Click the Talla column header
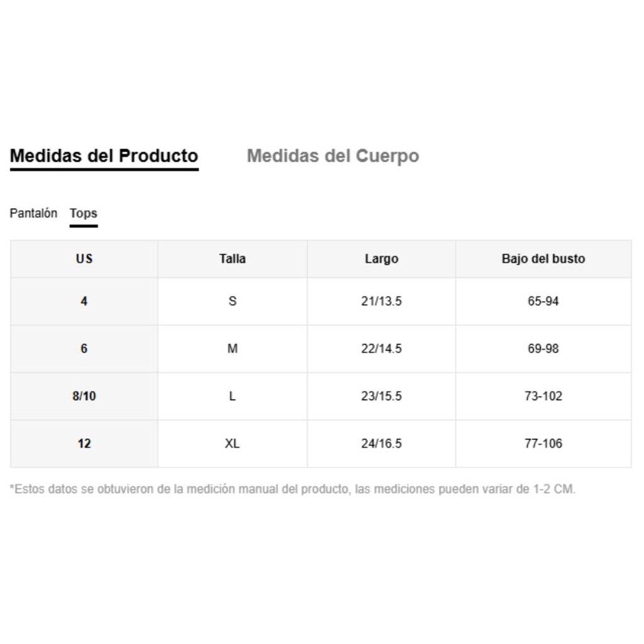Image resolution: width=644 pixels, height=644 pixels. pos(233,258)
